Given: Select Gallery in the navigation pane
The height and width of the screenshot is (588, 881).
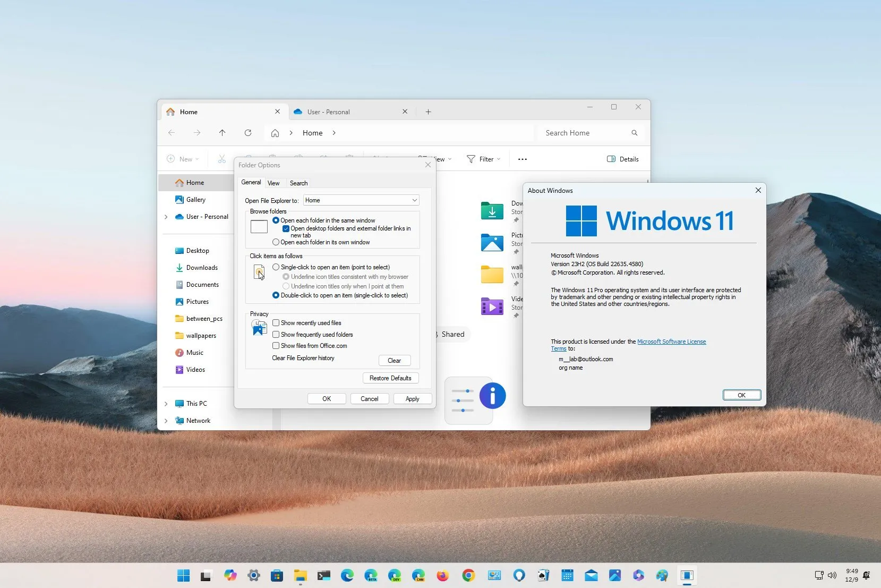Looking at the screenshot, I should point(195,200).
